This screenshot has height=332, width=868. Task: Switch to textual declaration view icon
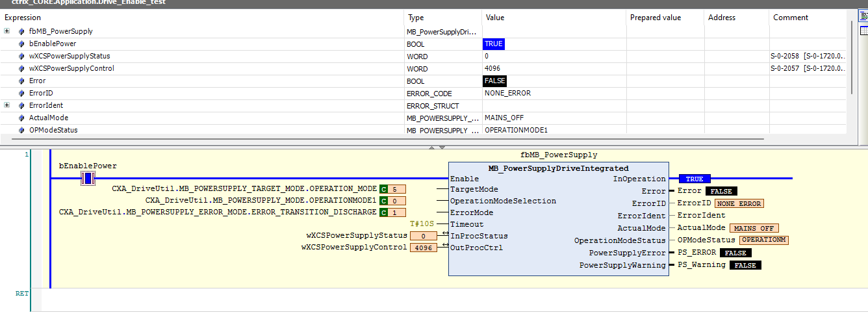[x=863, y=16]
